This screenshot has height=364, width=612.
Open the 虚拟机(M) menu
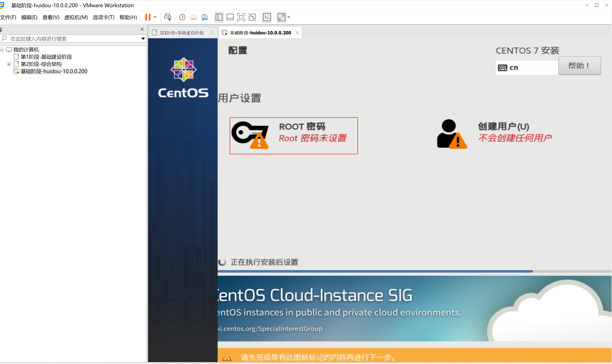(76, 17)
